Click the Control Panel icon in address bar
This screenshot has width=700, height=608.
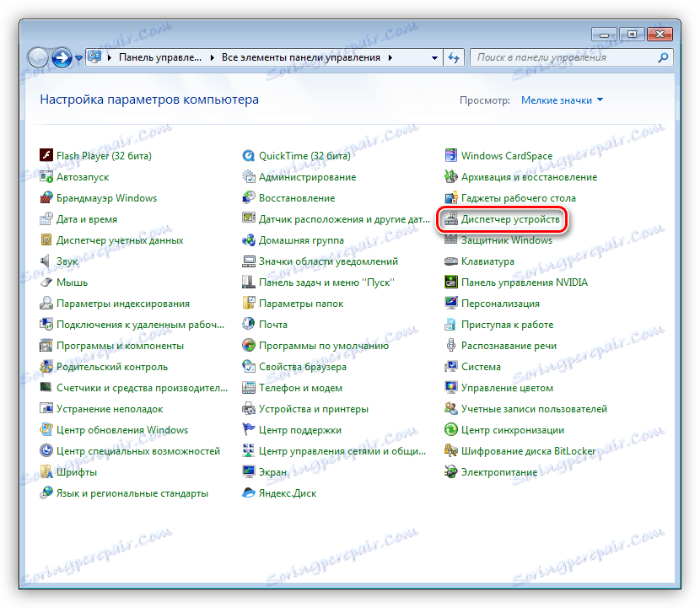coord(94,57)
